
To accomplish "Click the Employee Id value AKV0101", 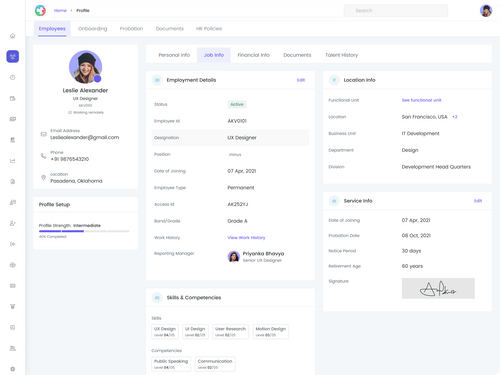I will coord(237,121).
